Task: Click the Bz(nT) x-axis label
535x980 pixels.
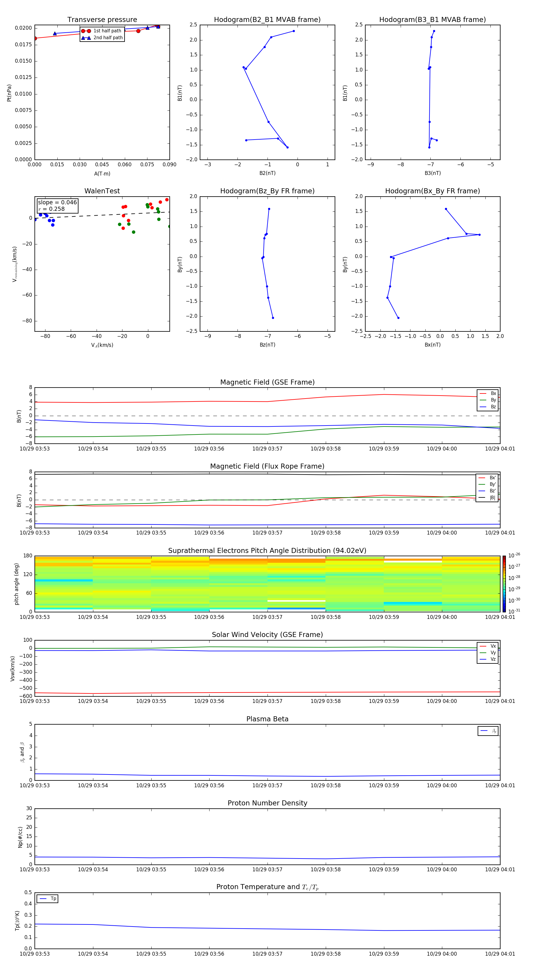Action: coord(267,345)
